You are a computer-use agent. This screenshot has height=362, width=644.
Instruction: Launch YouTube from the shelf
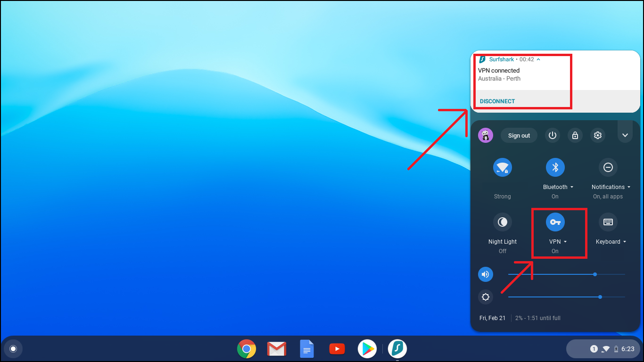click(x=337, y=349)
